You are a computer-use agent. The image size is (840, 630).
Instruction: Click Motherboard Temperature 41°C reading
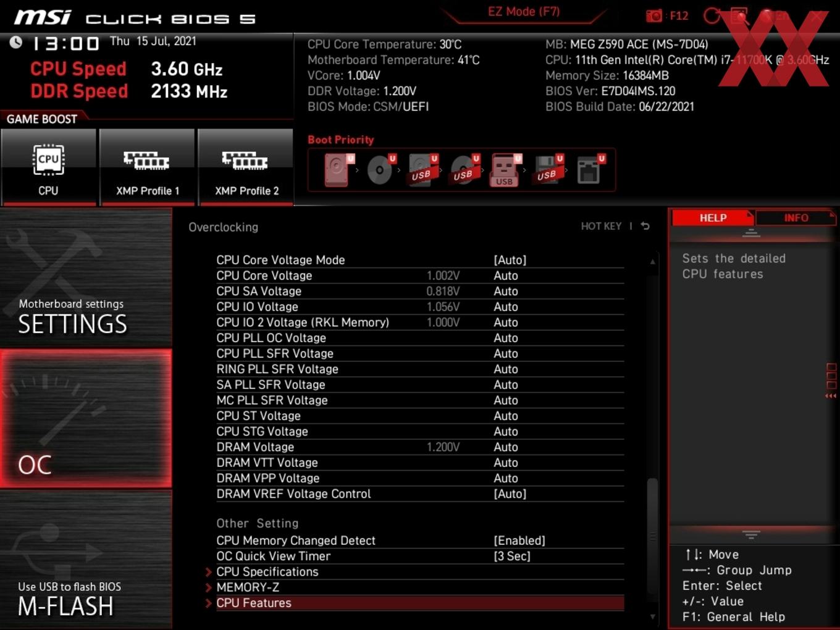(x=393, y=60)
